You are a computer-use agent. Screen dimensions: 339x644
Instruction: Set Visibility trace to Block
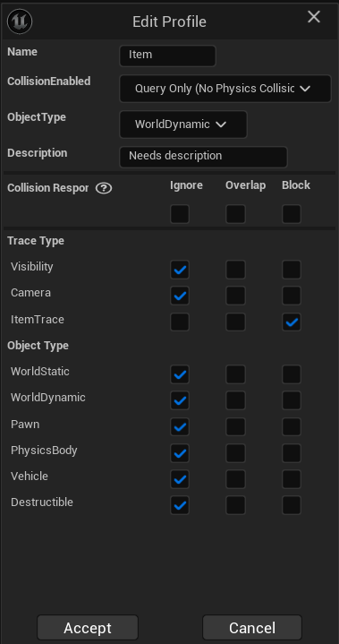click(292, 270)
